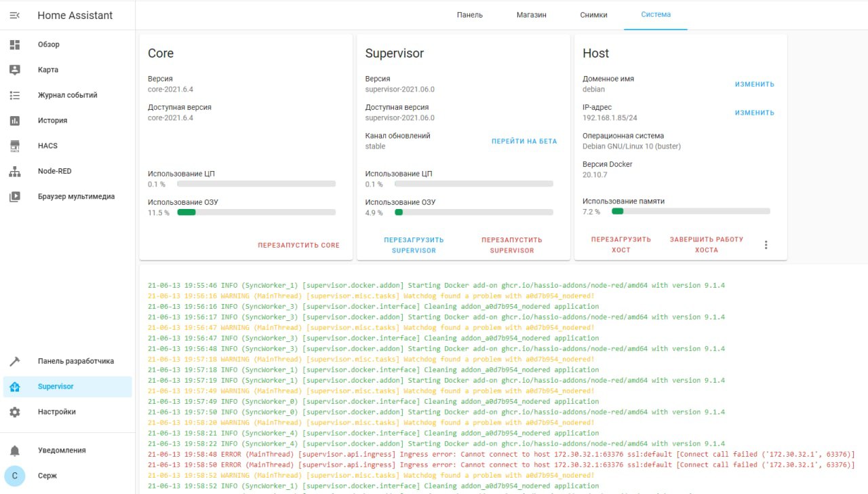The width and height of the screenshot is (868, 494).
Task: Click Debian GNU/Linux 10 (buster) text
Action: point(632,146)
